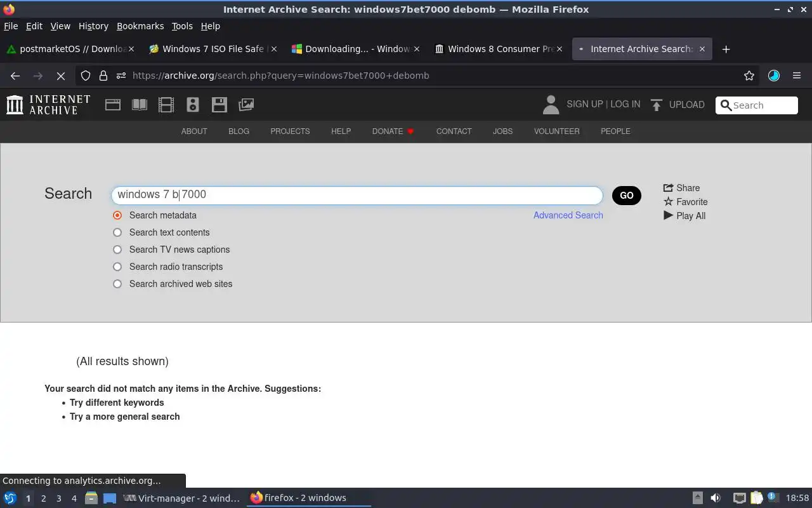The image size is (812, 508).
Task: Open a new tab with plus button
Action: [726, 49]
